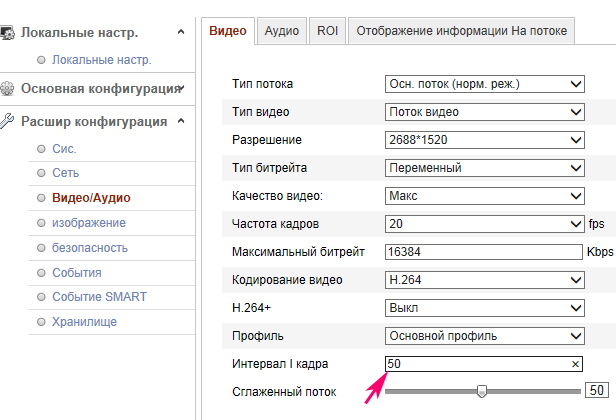Screen dimensions: 616x420
Task: Click the Сглаженный поток value box
Action: coord(597,390)
